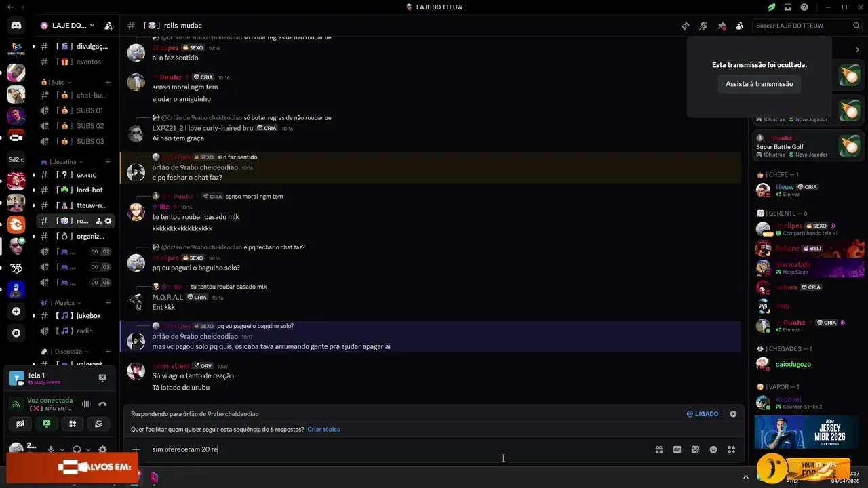The image size is (868, 488).
Task: Click the 'Buscar LAJE DO TTEUW' search field
Action: [802, 26]
